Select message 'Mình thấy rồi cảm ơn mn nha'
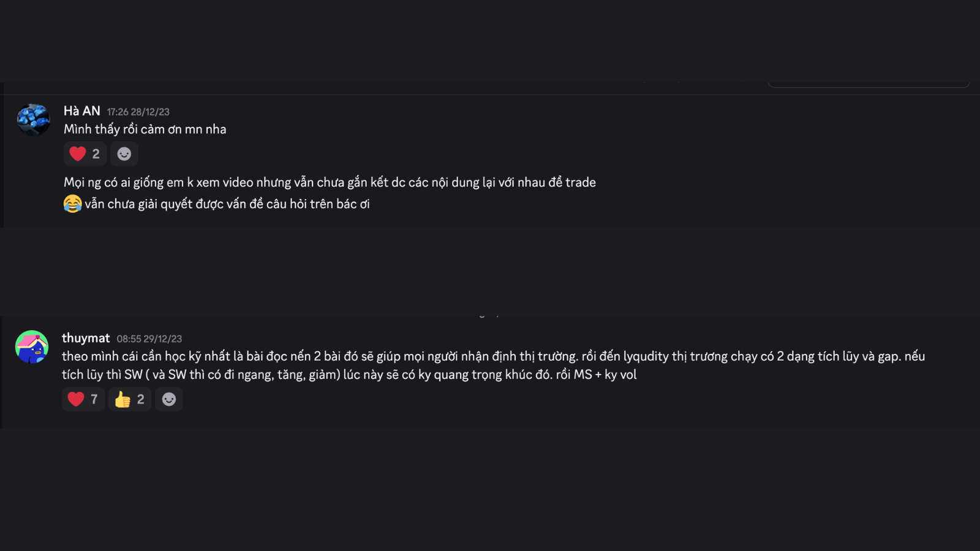The height and width of the screenshot is (551, 980). pos(145,129)
